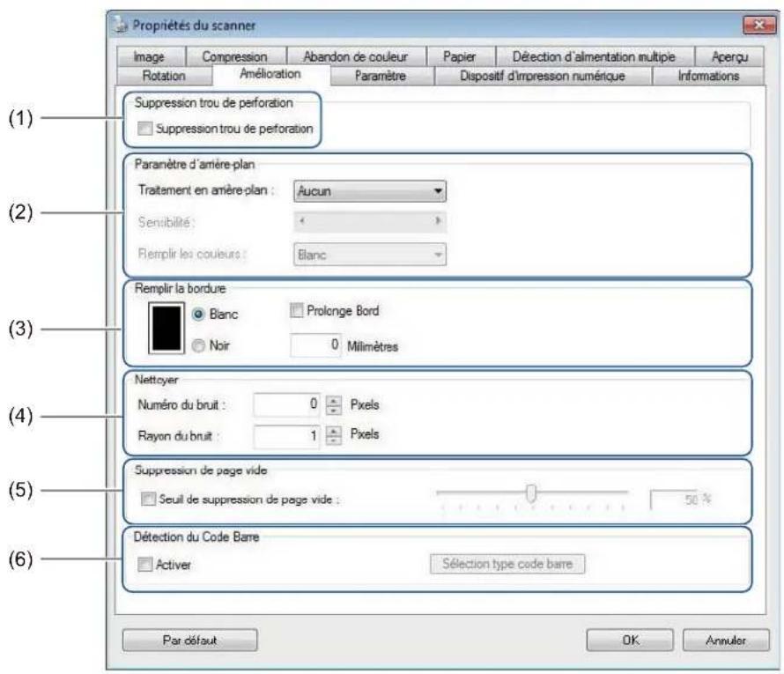The height and width of the screenshot is (674, 784).
Task: Click Sélection type code barre button
Action: [507, 564]
